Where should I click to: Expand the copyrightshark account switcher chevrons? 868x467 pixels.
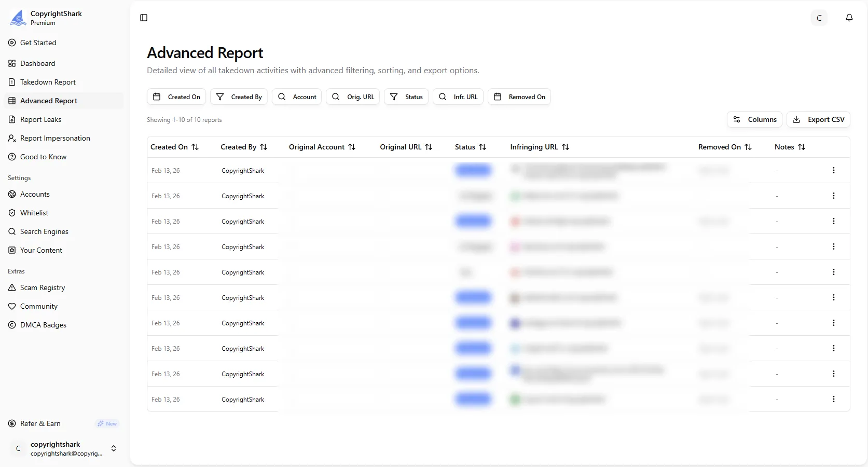pyautogui.click(x=114, y=449)
